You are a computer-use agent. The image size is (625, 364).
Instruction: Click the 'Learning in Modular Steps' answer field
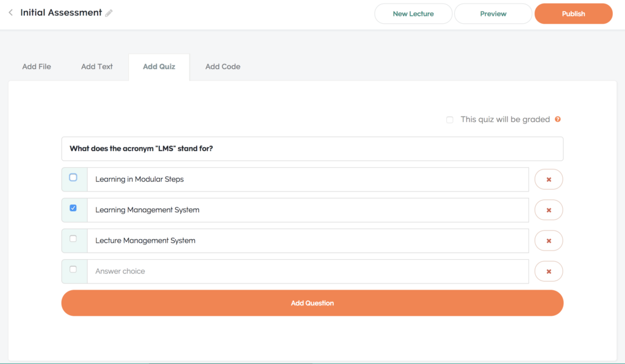308,180
